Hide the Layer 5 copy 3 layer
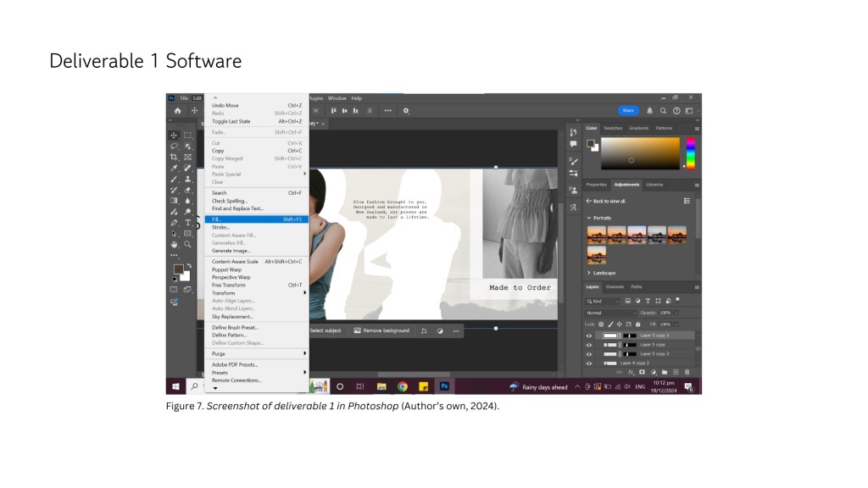The height and width of the screenshot is (488, 868). coord(589,335)
